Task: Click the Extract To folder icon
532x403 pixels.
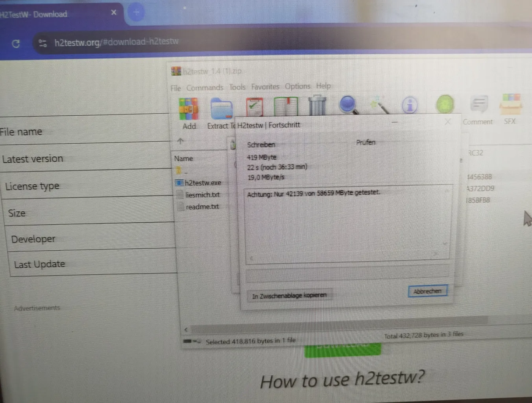Action: (221, 108)
